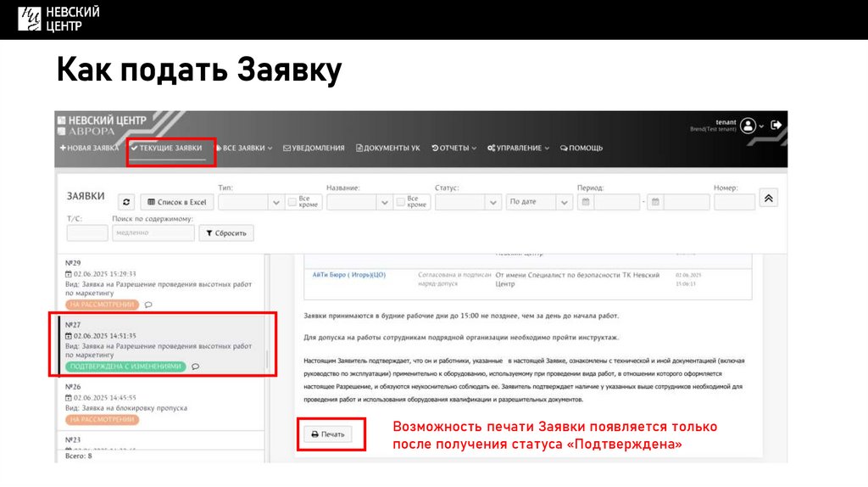Click Согласована и подписан наряд-допуск status text
The image size is (868, 487).
(x=454, y=279)
